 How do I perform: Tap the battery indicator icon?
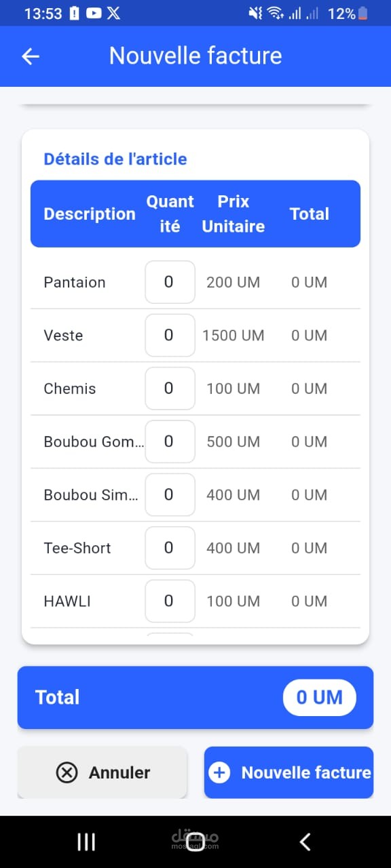pyautogui.click(x=363, y=13)
